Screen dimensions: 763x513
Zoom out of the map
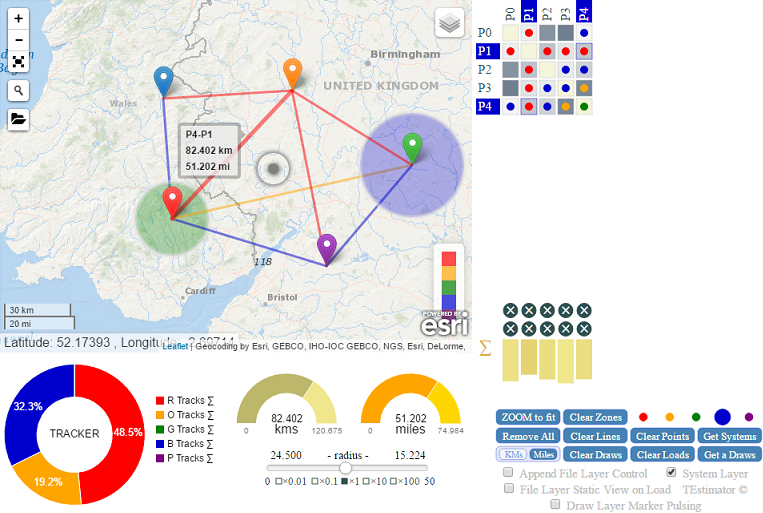click(19, 40)
